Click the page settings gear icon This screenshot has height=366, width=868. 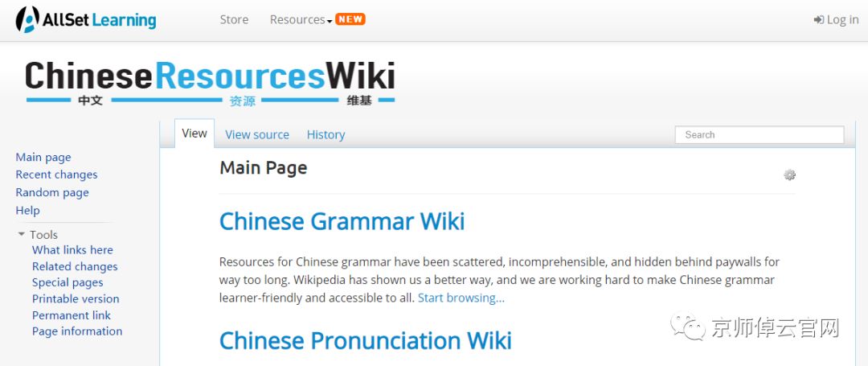tap(789, 175)
